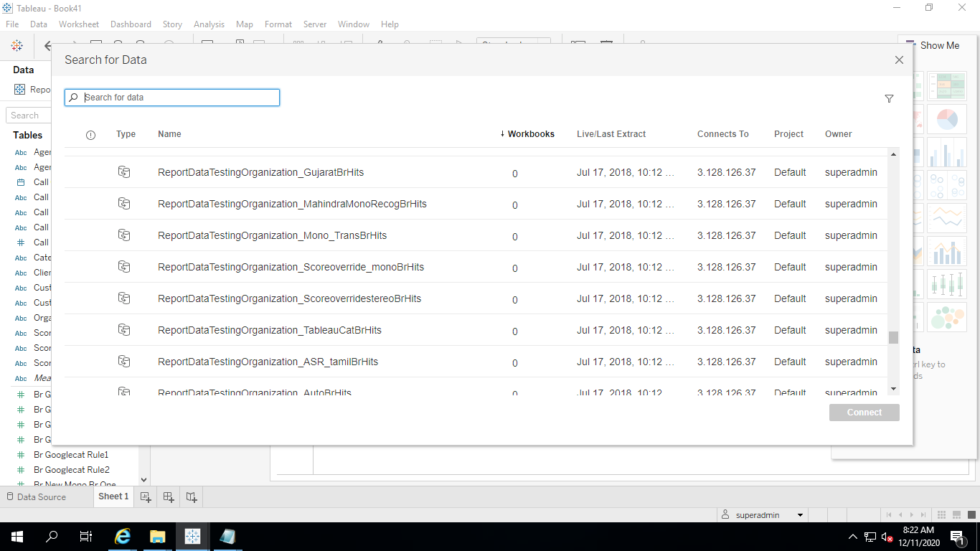The width and height of the screenshot is (980, 551).
Task: Select the packed bubbles chart in Show Me
Action: [947, 317]
